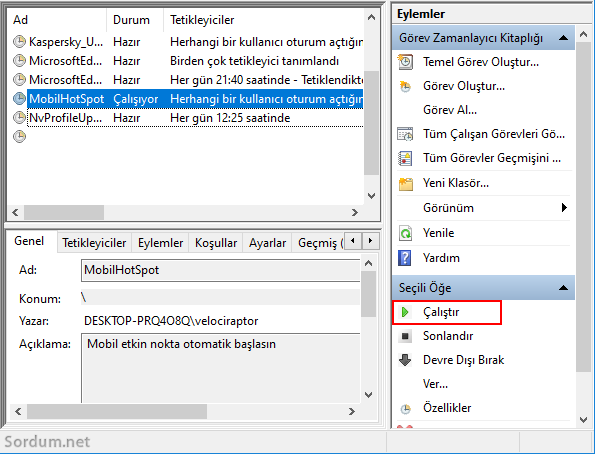Open Özellikler of the selected task
The image size is (595, 454).
pyautogui.click(x=447, y=408)
